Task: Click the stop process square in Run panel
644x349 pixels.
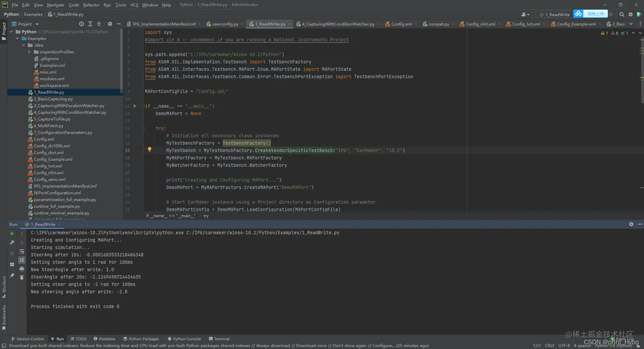Action: click(x=12, y=253)
